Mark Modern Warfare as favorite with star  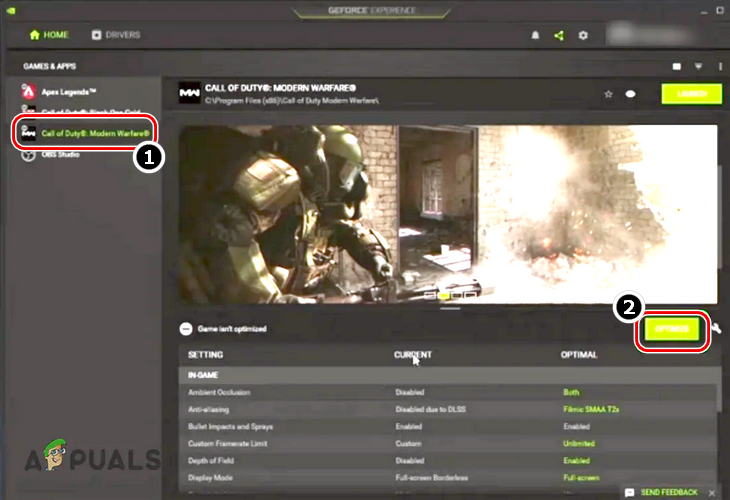(608, 94)
